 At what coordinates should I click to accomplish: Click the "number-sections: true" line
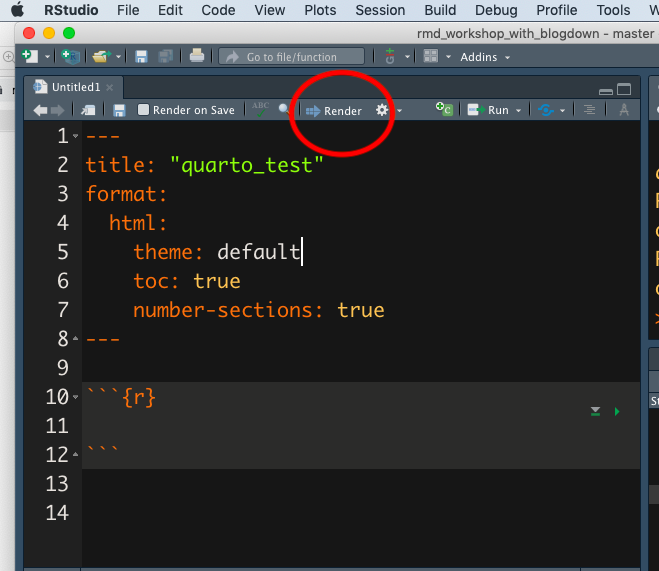(x=258, y=310)
